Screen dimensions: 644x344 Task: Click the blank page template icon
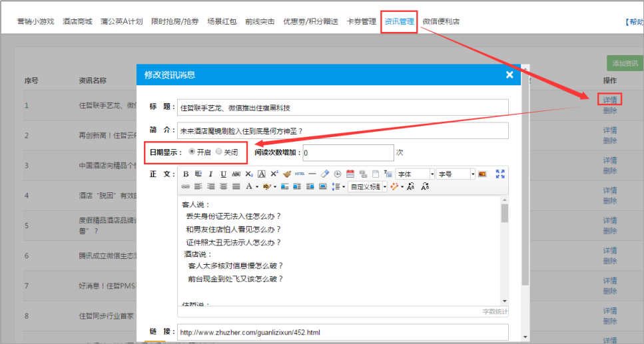pyautogui.click(x=376, y=174)
